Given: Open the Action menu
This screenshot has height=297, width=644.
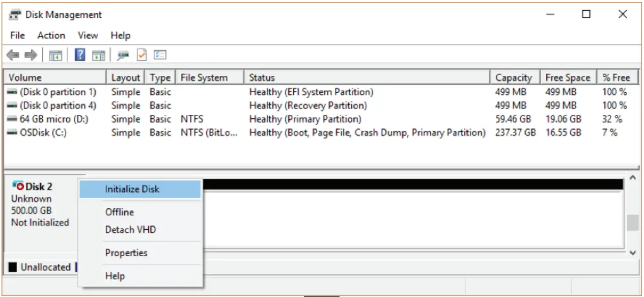Looking at the screenshot, I should tap(51, 35).
